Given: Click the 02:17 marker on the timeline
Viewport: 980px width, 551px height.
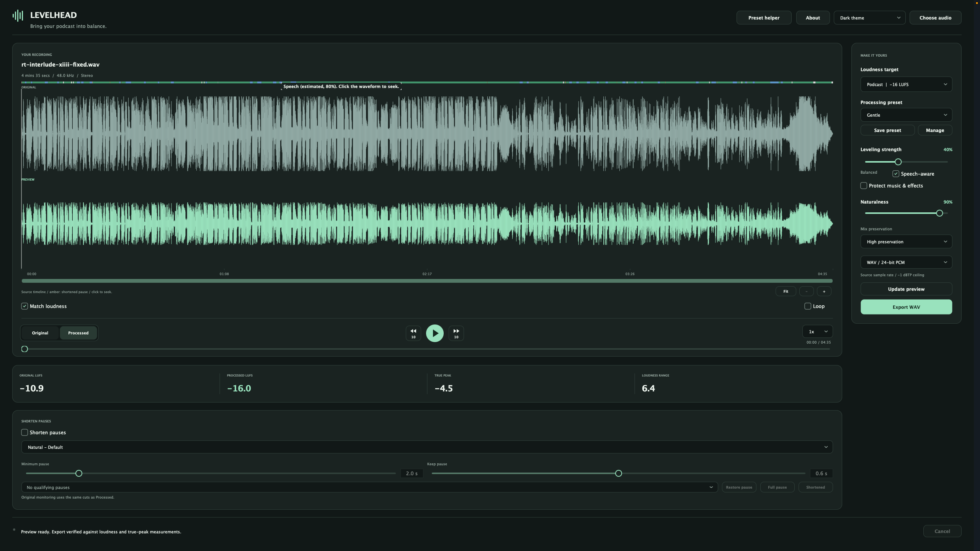Looking at the screenshot, I should 427,274.
